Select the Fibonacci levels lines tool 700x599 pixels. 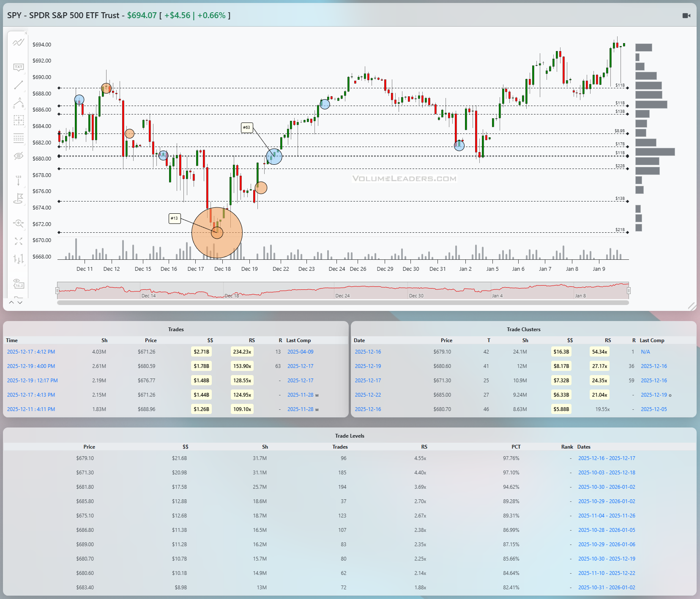18,138
